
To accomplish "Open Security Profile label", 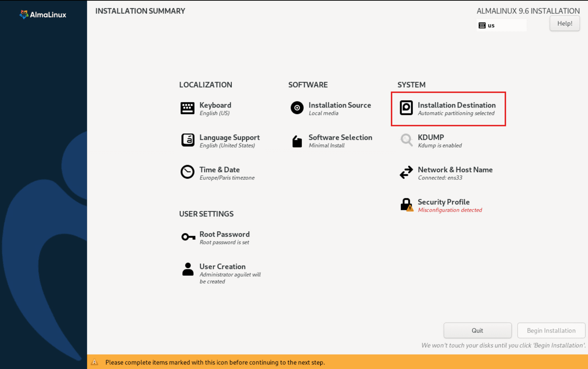I will (443, 202).
